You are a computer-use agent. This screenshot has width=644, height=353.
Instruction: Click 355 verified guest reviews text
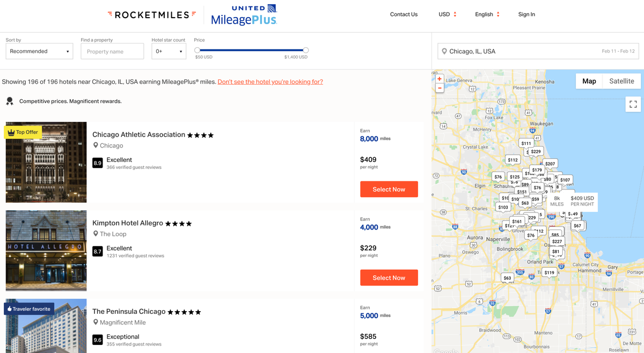click(x=134, y=344)
